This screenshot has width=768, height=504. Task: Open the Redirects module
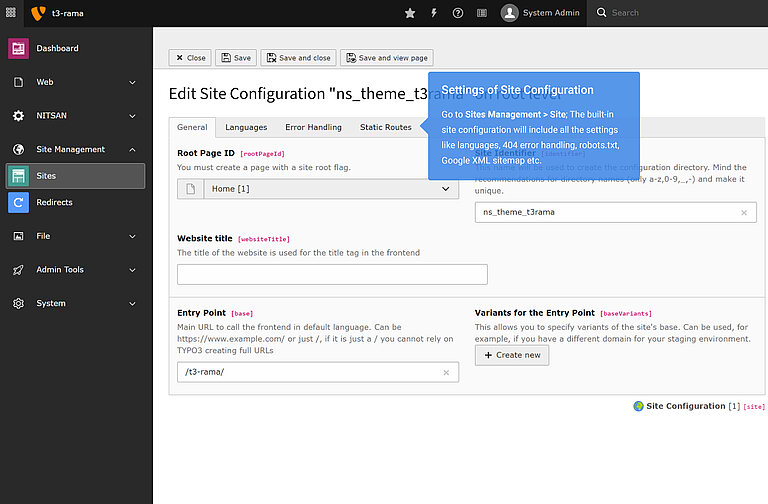[x=54, y=203]
